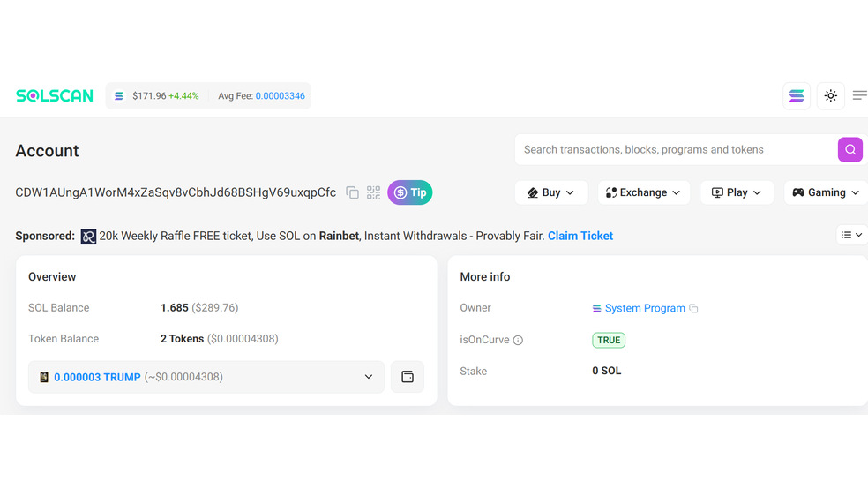This screenshot has height=489, width=868.
Task: Click the More info panel heading
Action: point(485,277)
